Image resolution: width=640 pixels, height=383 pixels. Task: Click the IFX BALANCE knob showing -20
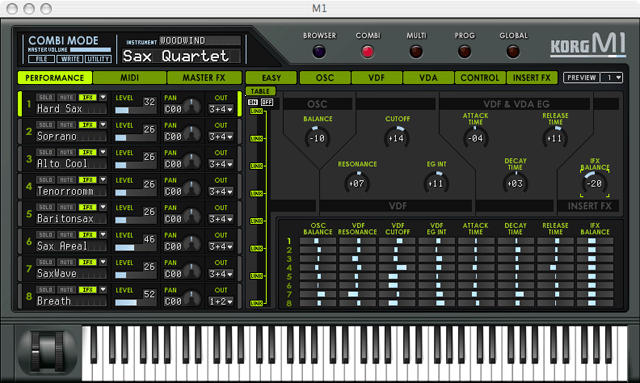[594, 183]
